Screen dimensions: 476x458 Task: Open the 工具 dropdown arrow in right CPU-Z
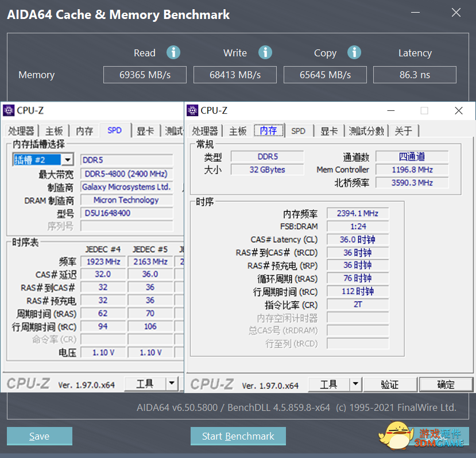point(355,384)
